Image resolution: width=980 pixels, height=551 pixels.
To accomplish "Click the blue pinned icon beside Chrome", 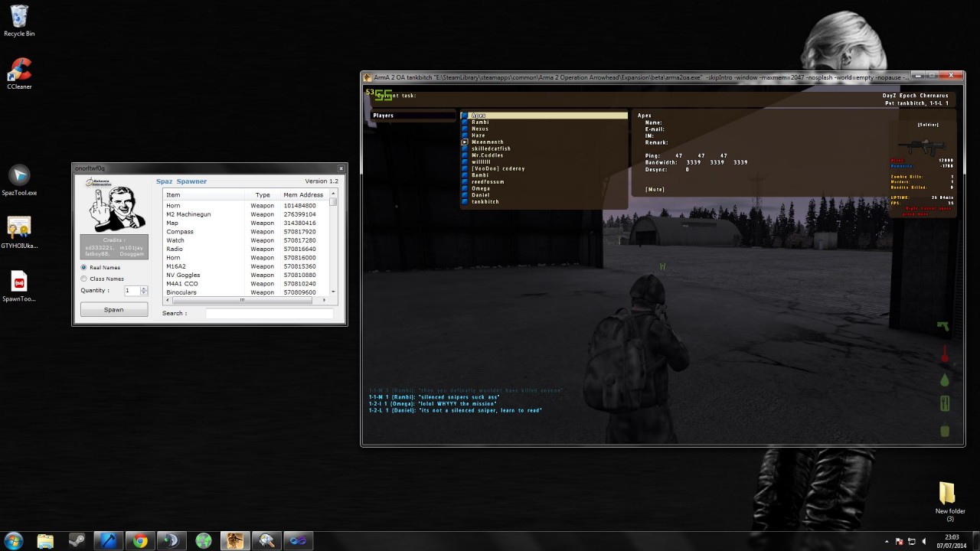I will [x=109, y=541].
